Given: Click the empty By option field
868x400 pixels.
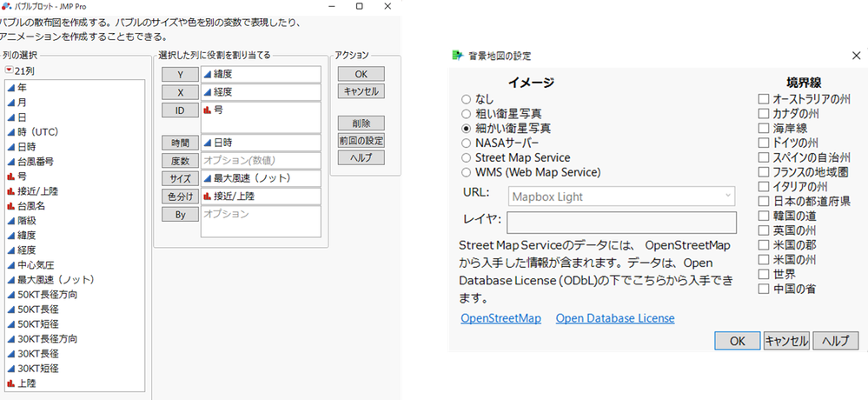Looking at the screenshot, I should point(261,222).
